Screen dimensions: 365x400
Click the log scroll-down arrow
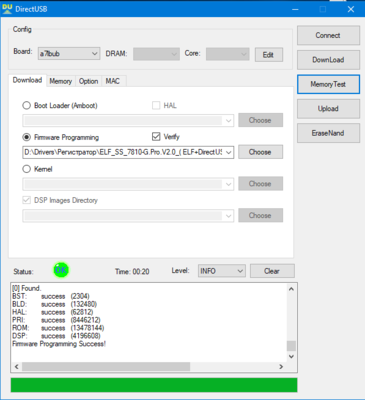pos(291,357)
